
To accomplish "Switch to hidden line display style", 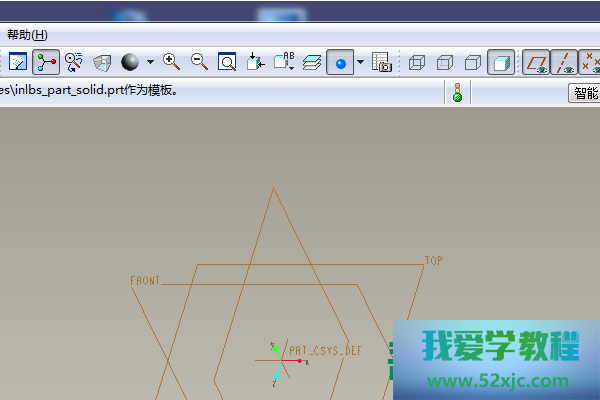I will tap(445, 62).
